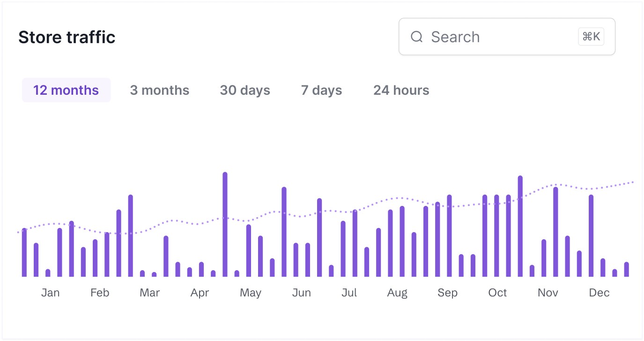Click the Dec axis label

pos(599,293)
